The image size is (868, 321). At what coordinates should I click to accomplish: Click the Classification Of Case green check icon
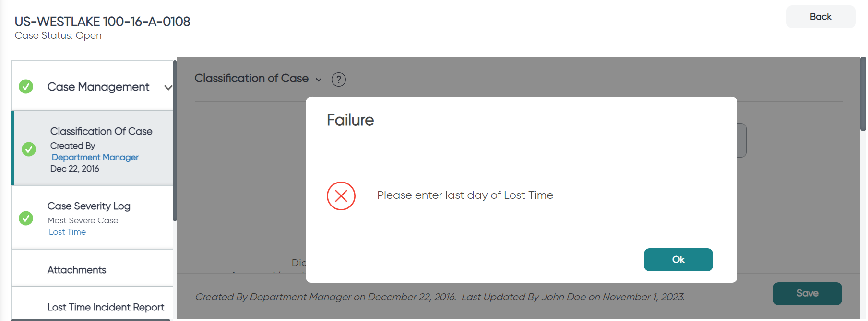pos(29,149)
